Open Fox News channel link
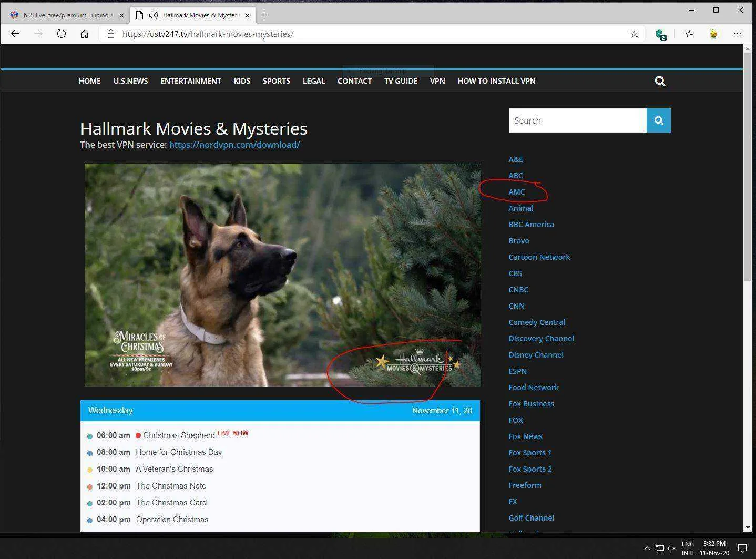 [525, 436]
